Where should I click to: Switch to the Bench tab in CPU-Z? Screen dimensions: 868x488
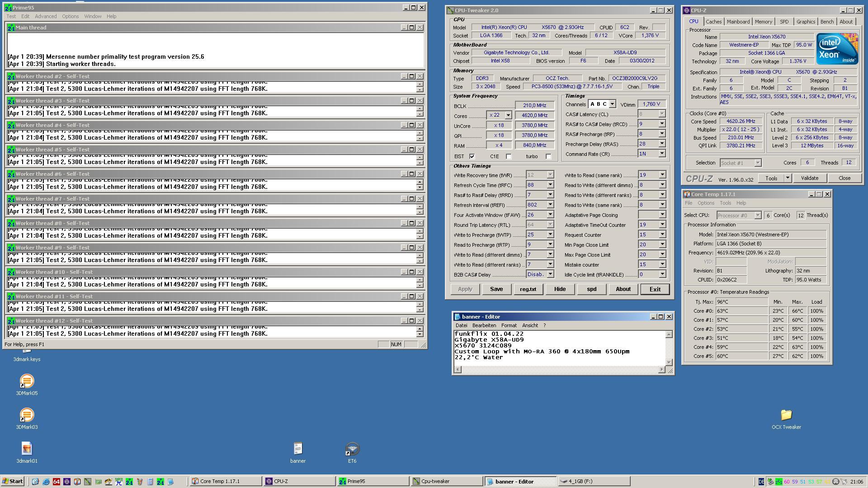[827, 22]
